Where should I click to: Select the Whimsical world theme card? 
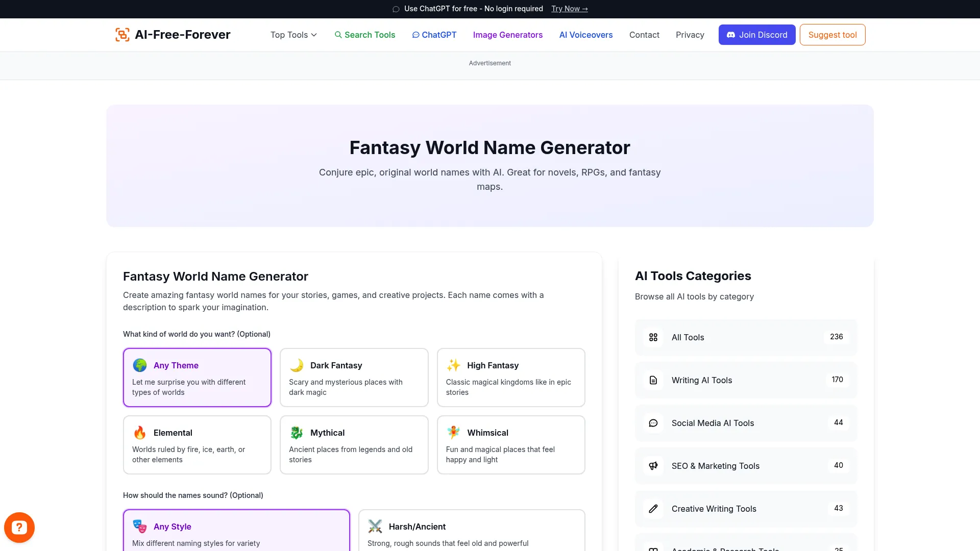tap(511, 444)
